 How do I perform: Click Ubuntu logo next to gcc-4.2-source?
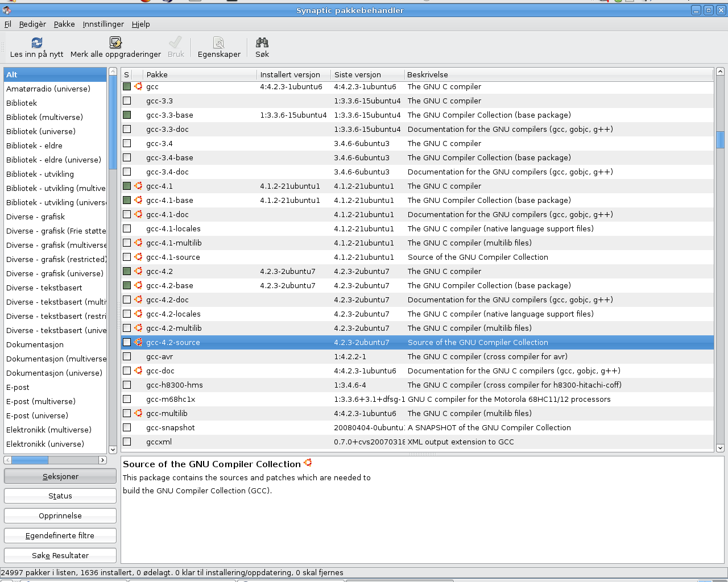[x=138, y=342]
